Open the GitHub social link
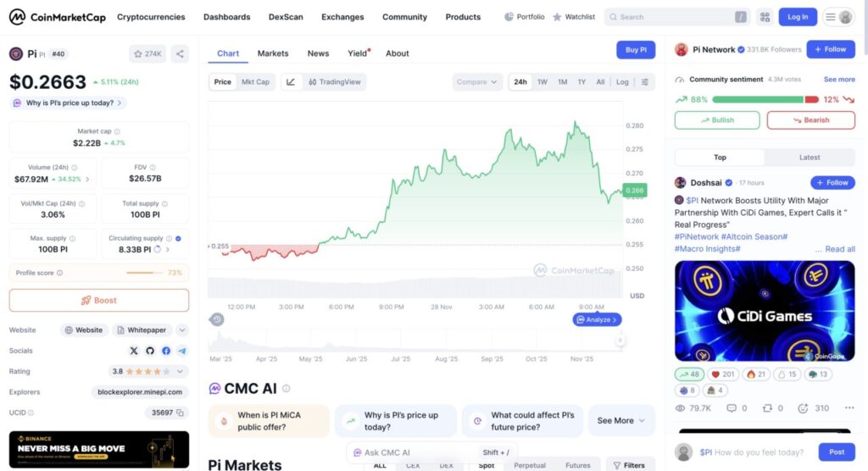868x471 pixels. 150,351
